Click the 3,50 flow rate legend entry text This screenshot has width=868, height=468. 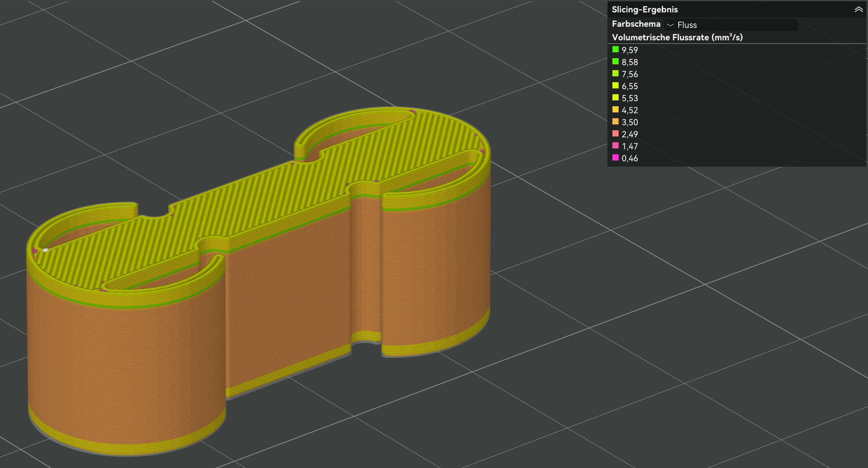629,122
